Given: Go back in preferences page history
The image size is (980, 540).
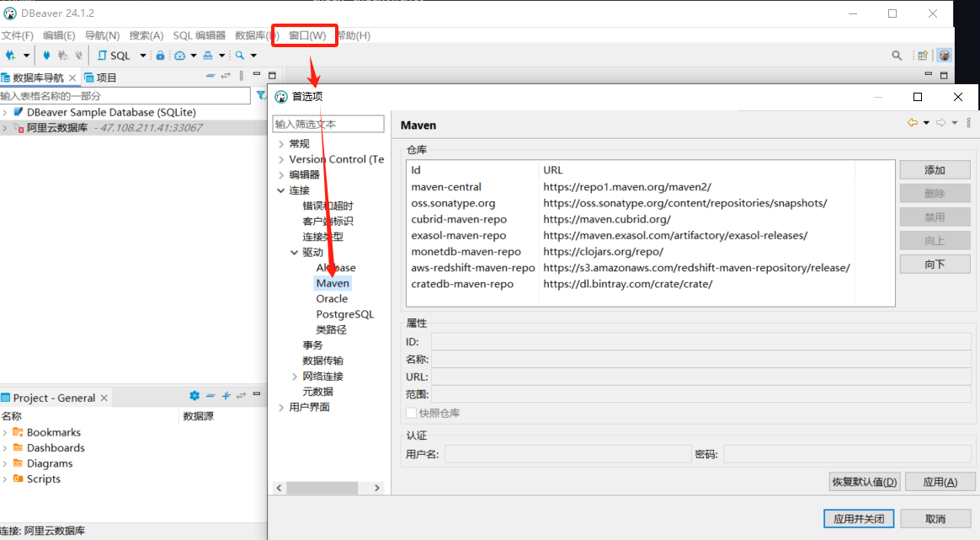Looking at the screenshot, I should (x=913, y=123).
